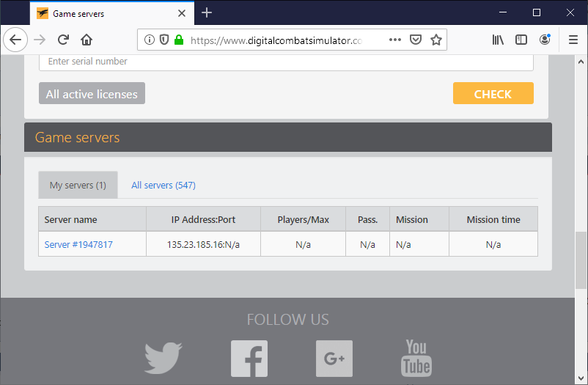
Task: Maximize the Firefox window
Action: tap(537, 12)
